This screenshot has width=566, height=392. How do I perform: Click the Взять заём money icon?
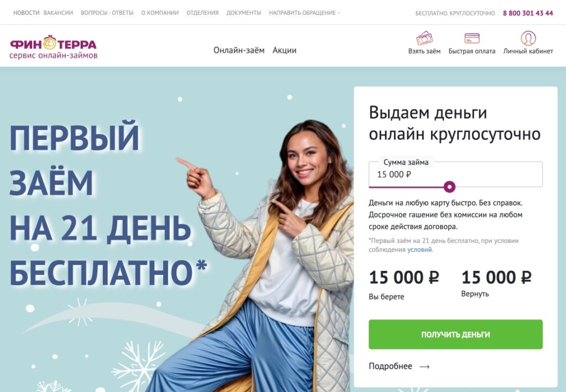pyautogui.click(x=424, y=38)
